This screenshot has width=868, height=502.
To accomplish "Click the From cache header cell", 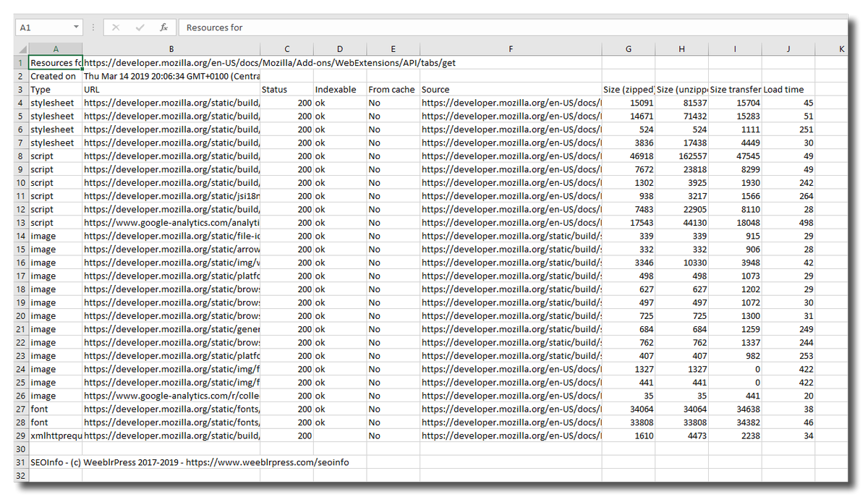I will (x=393, y=90).
